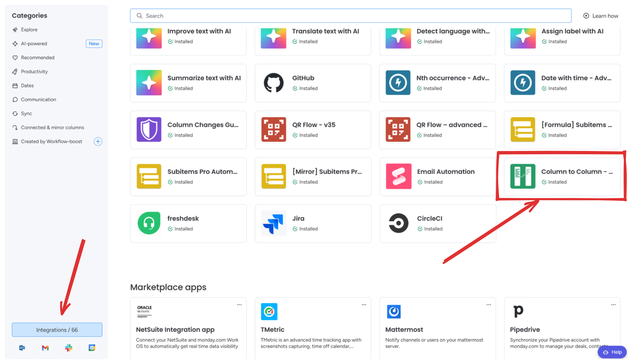Select the AI-powered category
This screenshot has width=634, height=364.
coord(34,44)
